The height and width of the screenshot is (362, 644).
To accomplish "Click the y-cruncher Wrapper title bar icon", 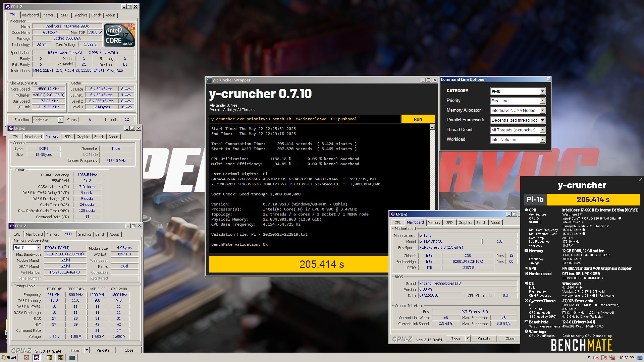I will [209, 80].
